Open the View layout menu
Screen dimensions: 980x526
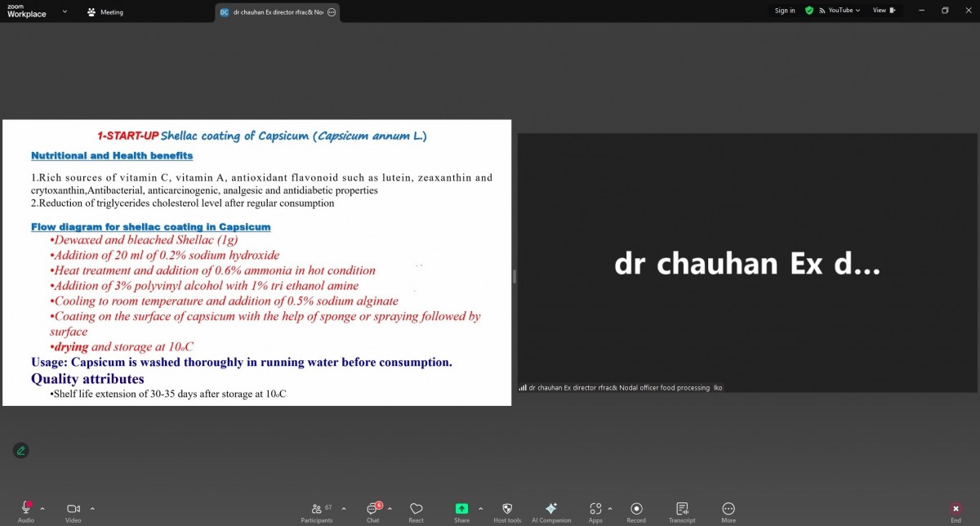tap(884, 11)
